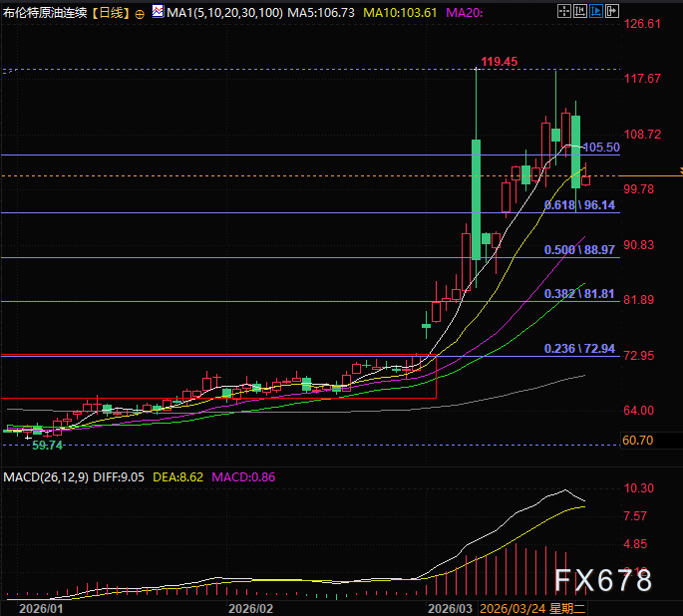The image size is (683, 616).
Task: Click the axis-with-left-bar icon in chart toolbar
Action: coord(580,11)
